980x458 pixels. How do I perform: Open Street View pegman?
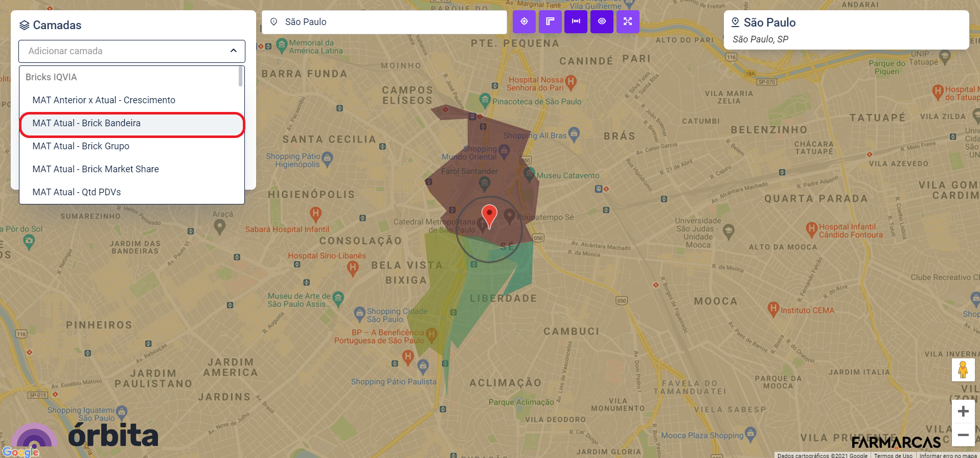coord(963,370)
